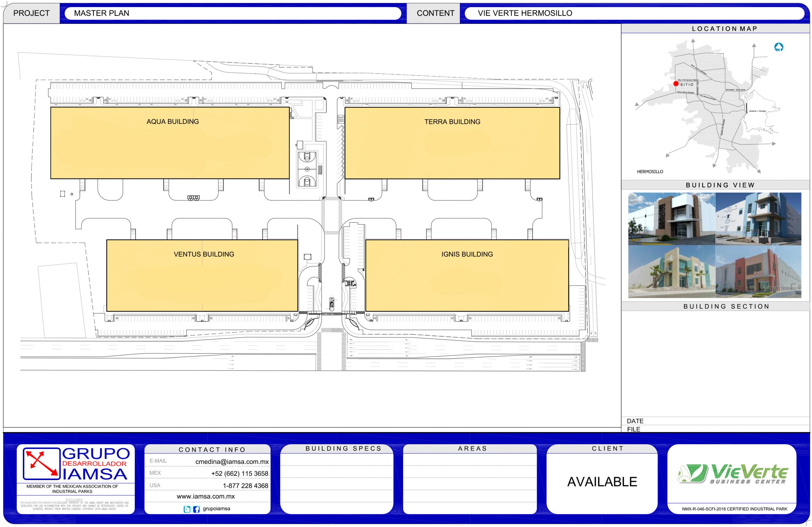Click the Facebook icon beside grupoiamsa

coord(196,509)
